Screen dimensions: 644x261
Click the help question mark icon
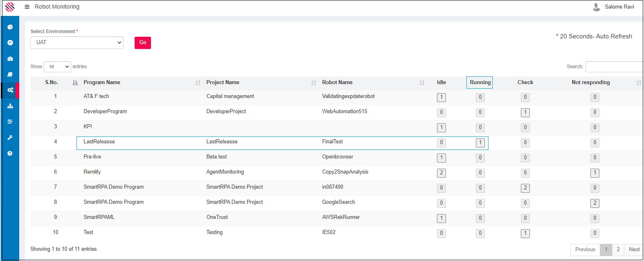[x=10, y=154]
